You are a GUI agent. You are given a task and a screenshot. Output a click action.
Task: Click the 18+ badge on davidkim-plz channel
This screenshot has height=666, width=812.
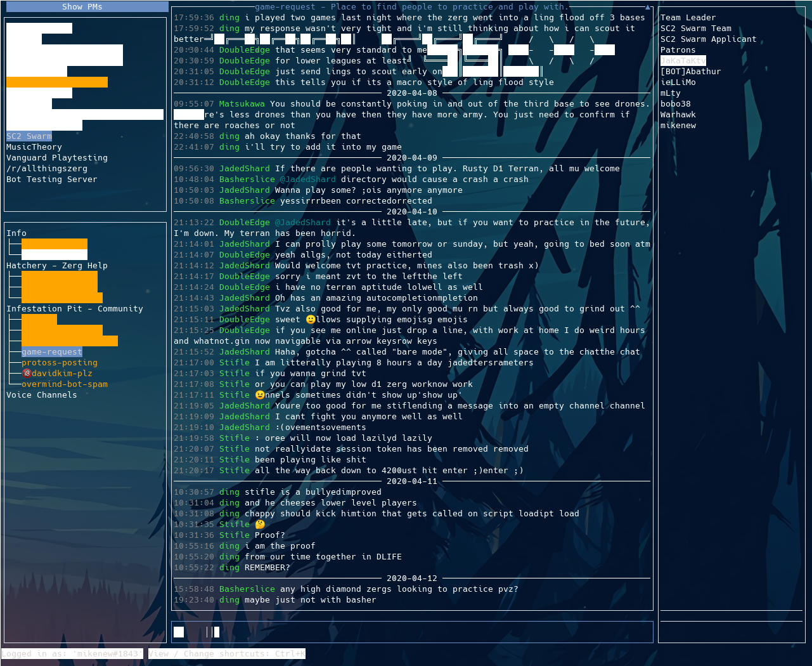tap(26, 373)
